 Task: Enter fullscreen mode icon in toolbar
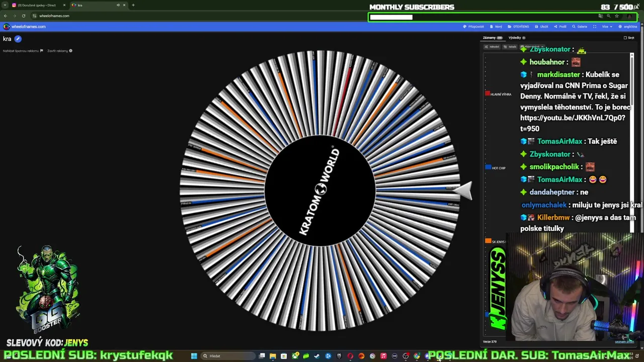(x=595, y=27)
